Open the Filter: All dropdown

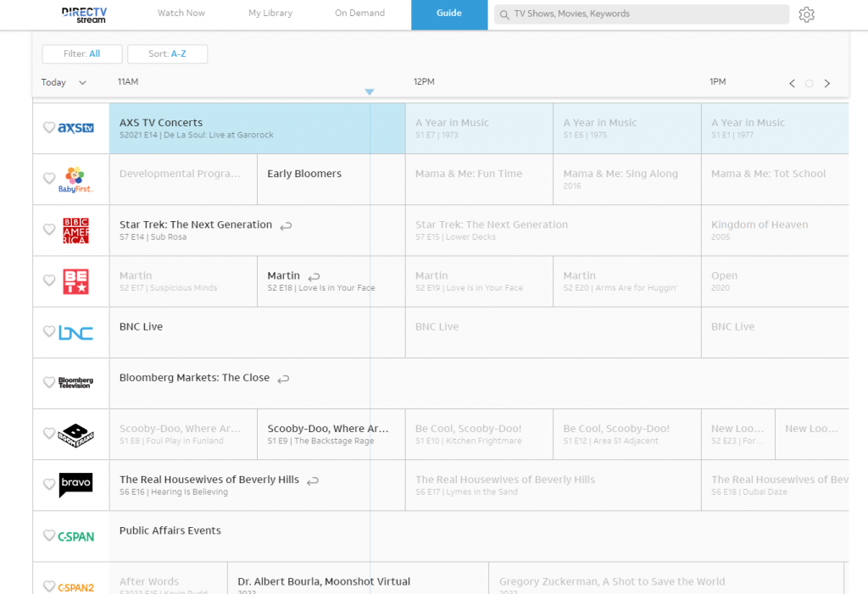[82, 53]
